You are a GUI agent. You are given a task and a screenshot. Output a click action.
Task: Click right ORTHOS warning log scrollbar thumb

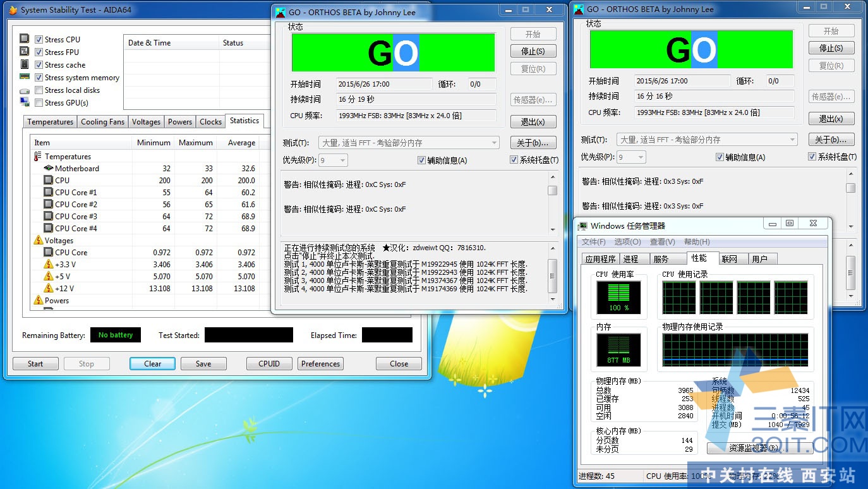tap(850, 188)
